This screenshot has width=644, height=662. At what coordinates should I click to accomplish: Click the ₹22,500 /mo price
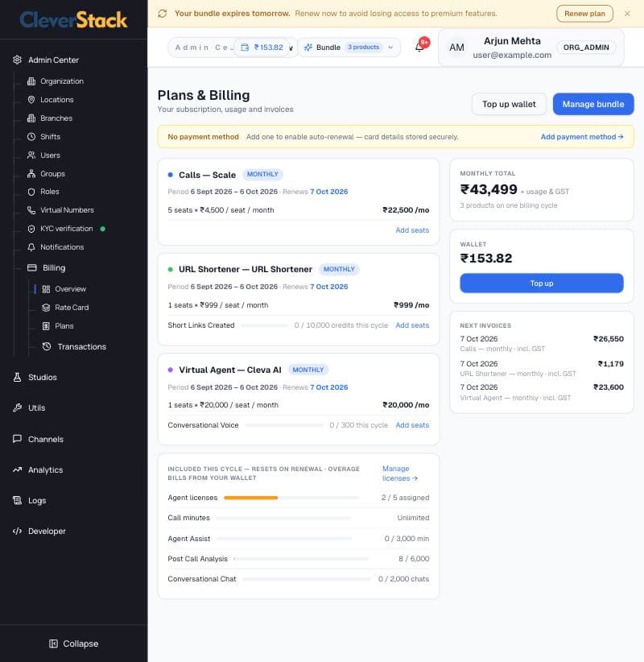coord(406,210)
